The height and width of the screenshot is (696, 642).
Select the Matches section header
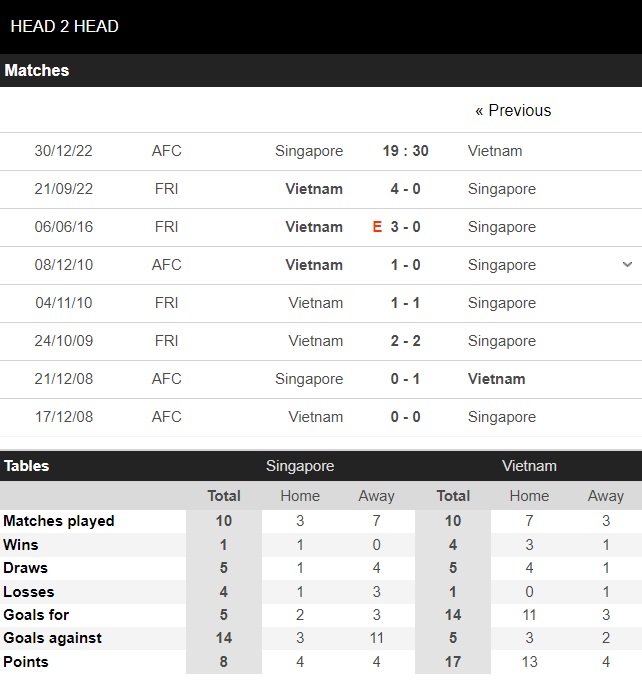37,70
